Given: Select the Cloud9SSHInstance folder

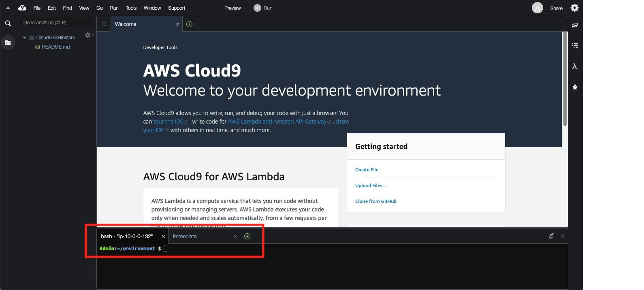Looking at the screenshot, I should (x=55, y=38).
